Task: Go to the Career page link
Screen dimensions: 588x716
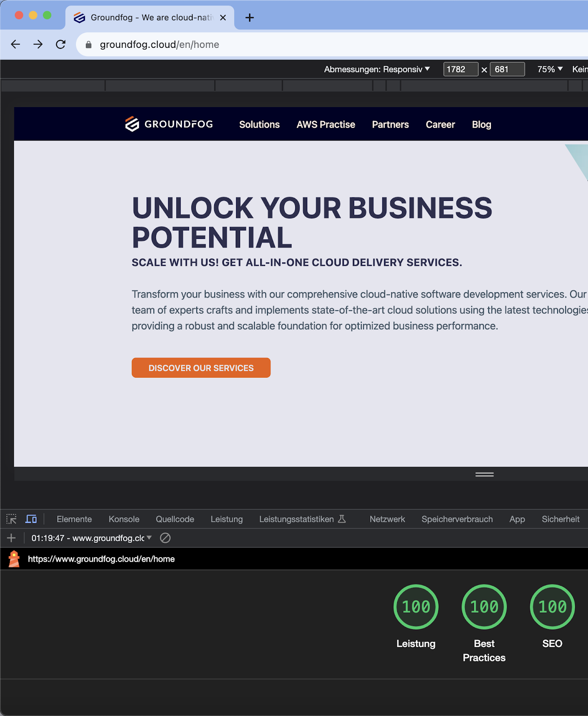Action: (x=440, y=124)
